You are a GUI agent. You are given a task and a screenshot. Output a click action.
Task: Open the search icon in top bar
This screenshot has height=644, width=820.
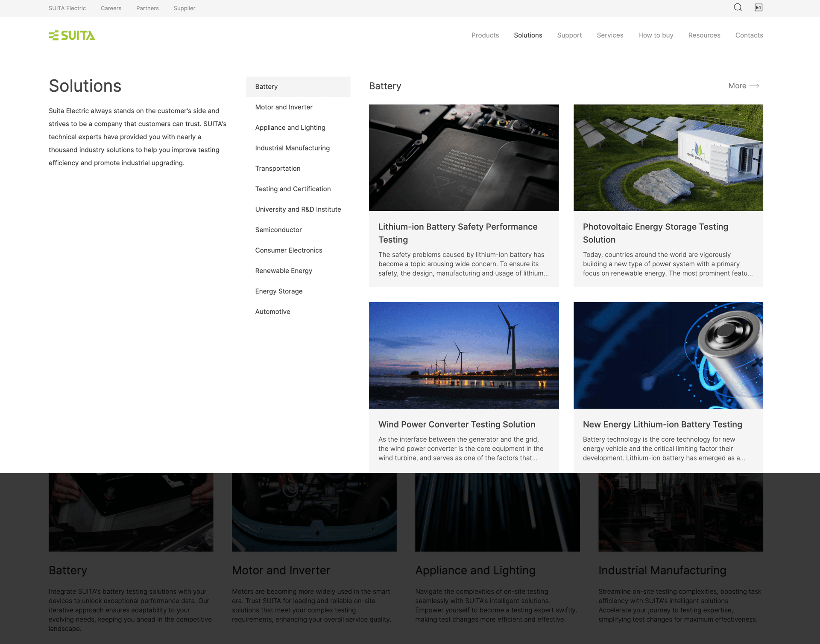coord(738,8)
